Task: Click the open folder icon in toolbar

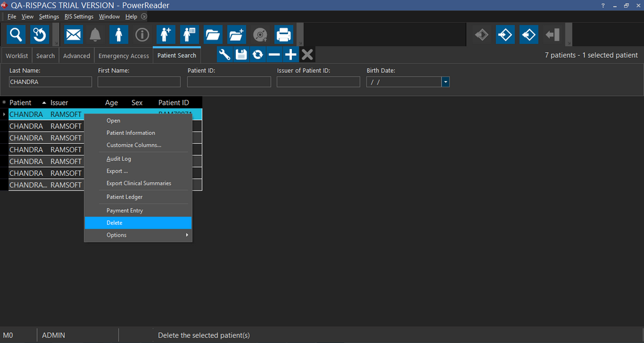Action: (213, 34)
